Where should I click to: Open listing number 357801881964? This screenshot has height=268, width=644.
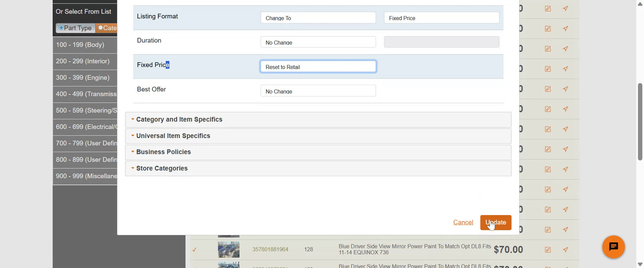[x=270, y=249]
